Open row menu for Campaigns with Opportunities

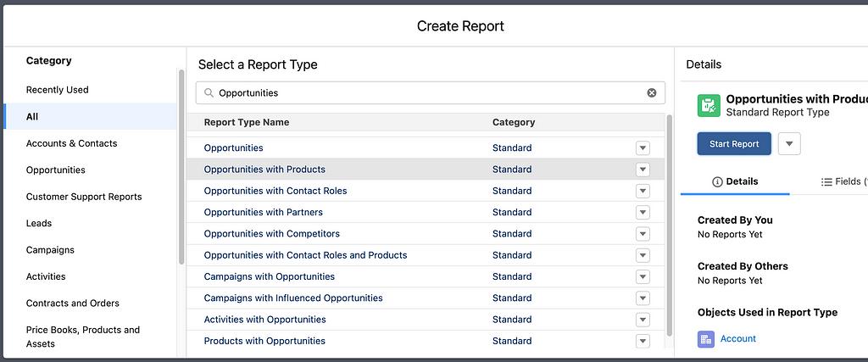coord(643,276)
